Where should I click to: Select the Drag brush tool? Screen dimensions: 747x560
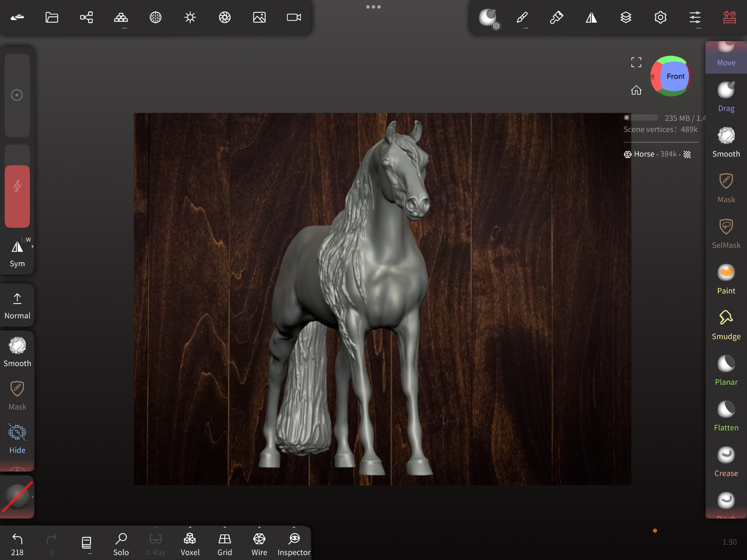pyautogui.click(x=726, y=96)
